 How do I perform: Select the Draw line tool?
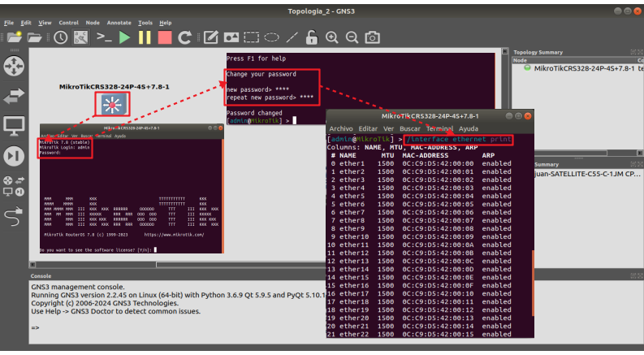click(292, 37)
